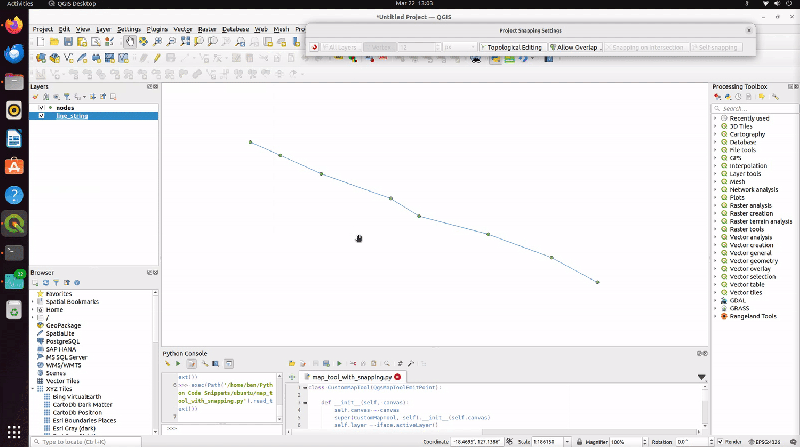The width and height of the screenshot is (800, 447).
Task: Expand the Cartography algorithms group
Action: tap(715, 134)
